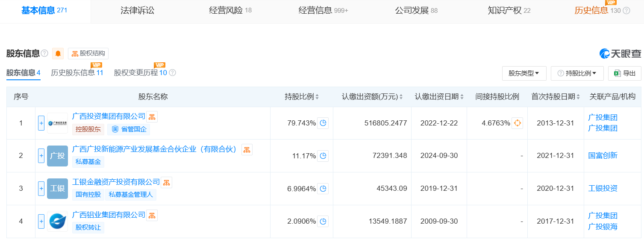This screenshot has height=242, width=644.
Task: Sort by 认缴出资额(万元) column arrows
Action: pyautogui.click(x=401, y=97)
